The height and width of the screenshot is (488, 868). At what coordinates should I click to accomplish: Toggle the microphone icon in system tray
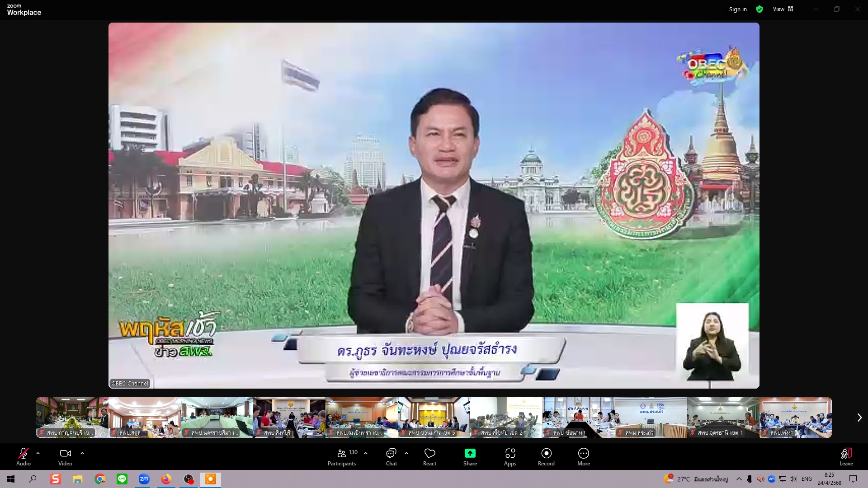[750, 479]
